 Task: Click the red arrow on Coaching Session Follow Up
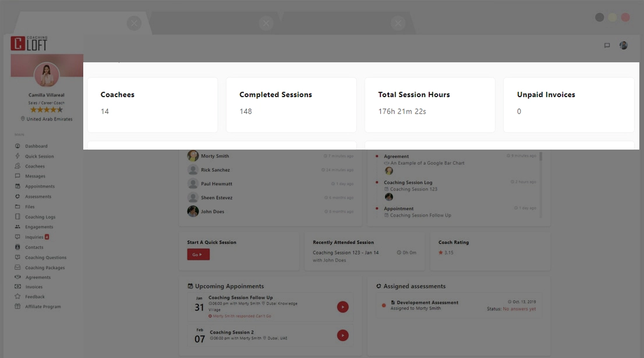click(343, 307)
